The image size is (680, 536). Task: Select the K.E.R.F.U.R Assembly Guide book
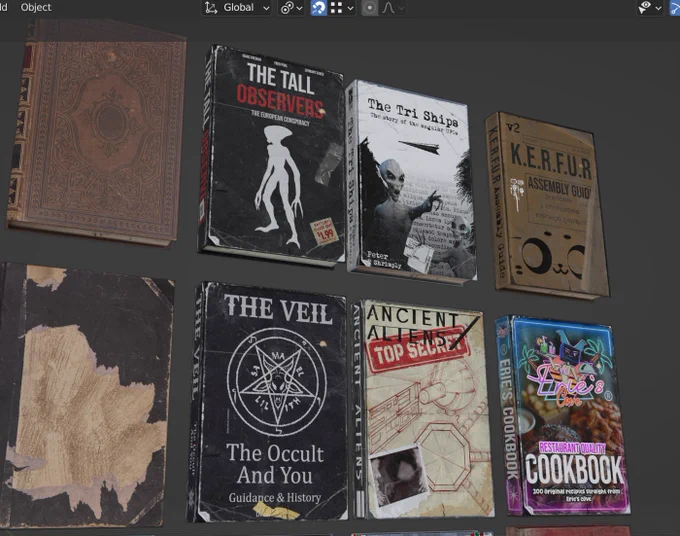point(547,206)
